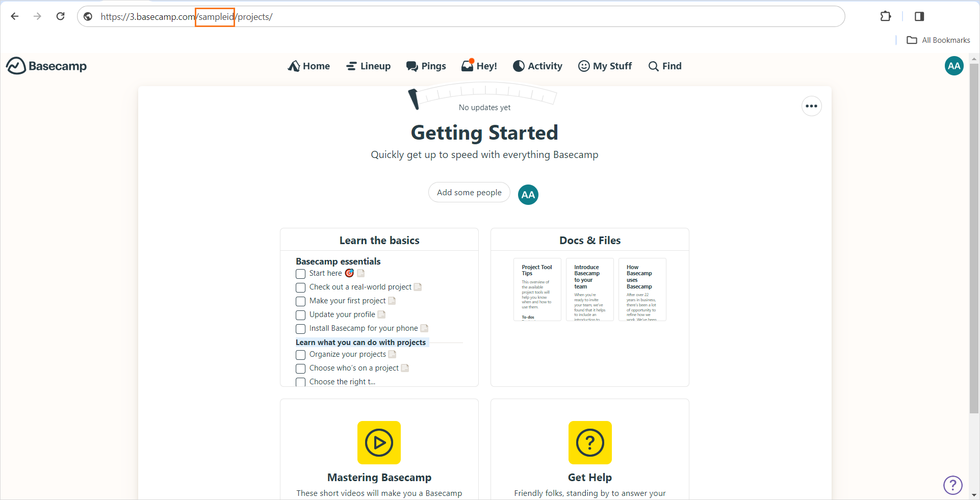Check the Check out a real-world project to-do

pyautogui.click(x=301, y=287)
